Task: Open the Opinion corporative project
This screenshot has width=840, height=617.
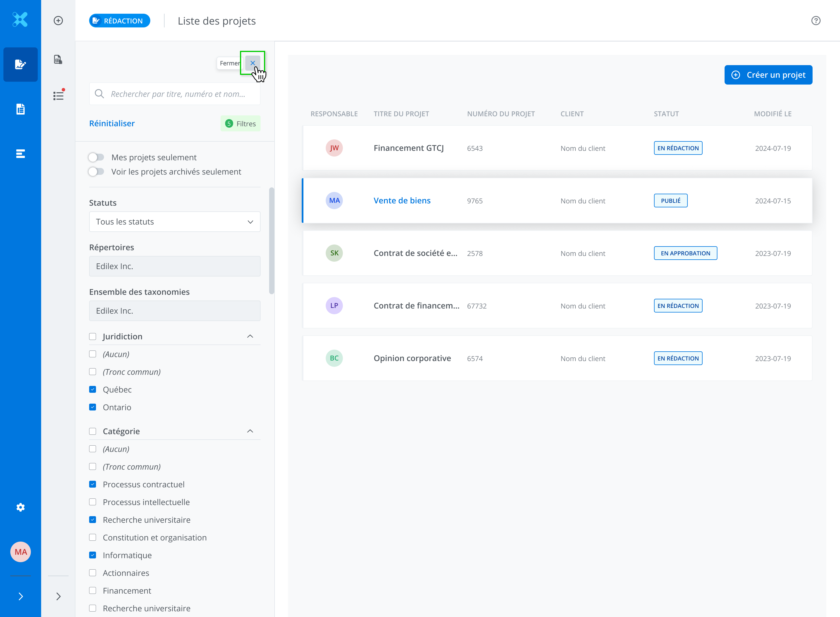Action: tap(412, 358)
